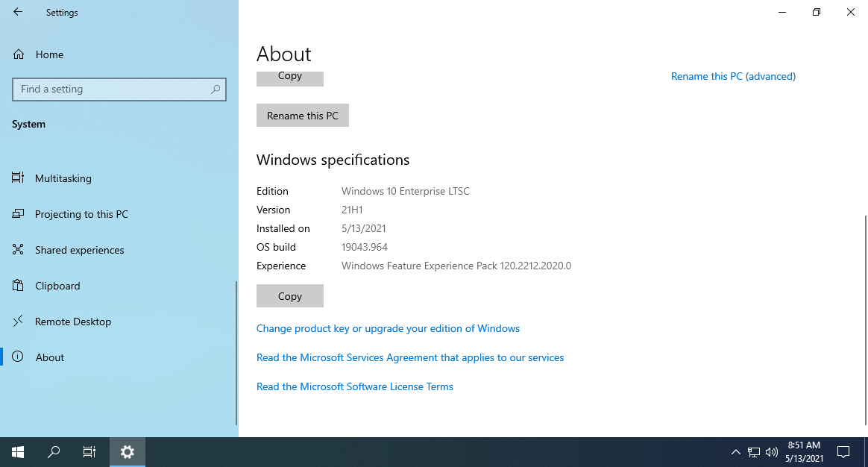Open Rename this PC (advanced) link
The height and width of the screenshot is (467, 868).
733,76
